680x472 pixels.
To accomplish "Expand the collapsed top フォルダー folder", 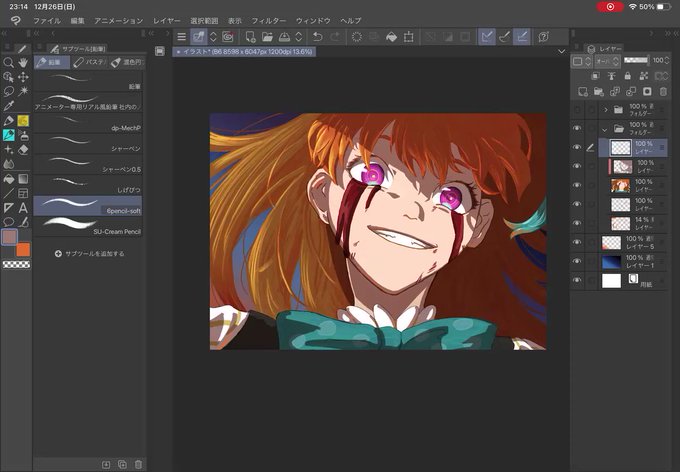I will point(606,110).
